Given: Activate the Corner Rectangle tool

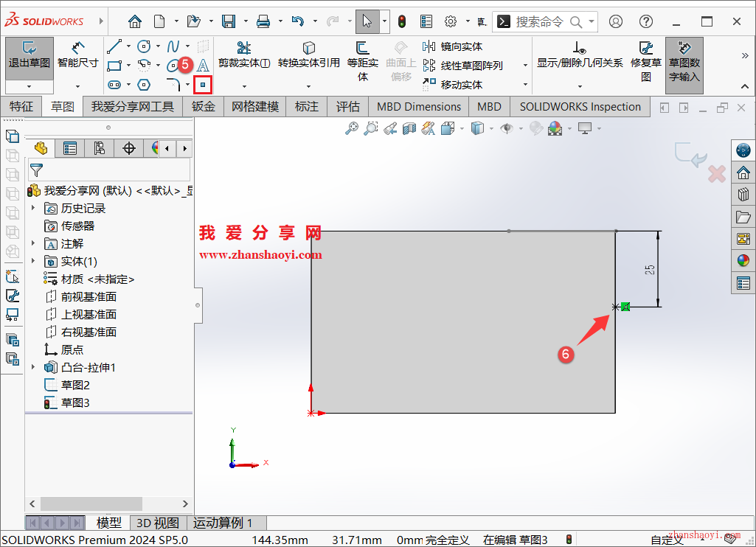Looking at the screenshot, I should pyautogui.click(x=114, y=66).
